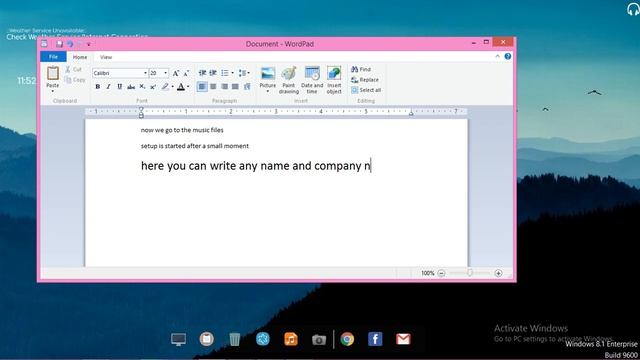This screenshot has width=640, height=360.
Task: Shrink font size with the A-down icon
Action: [186, 73]
